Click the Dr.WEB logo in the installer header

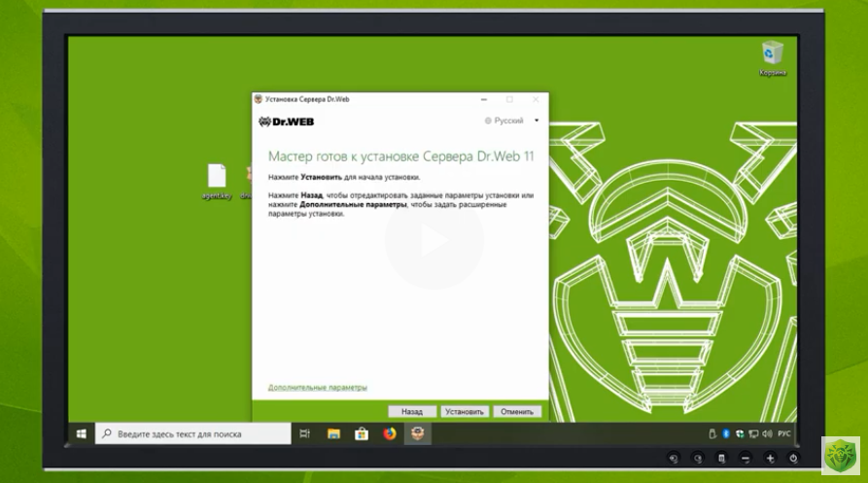[x=286, y=121]
